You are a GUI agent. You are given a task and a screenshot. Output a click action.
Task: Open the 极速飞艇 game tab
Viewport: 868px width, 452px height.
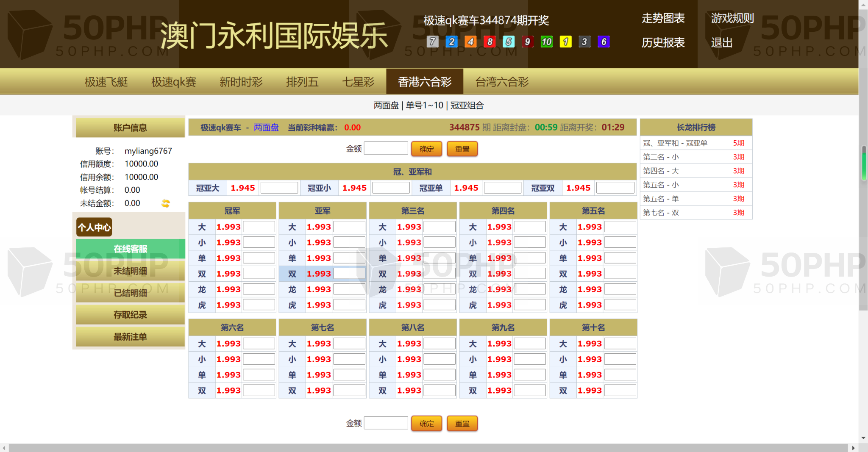coord(106,82)
